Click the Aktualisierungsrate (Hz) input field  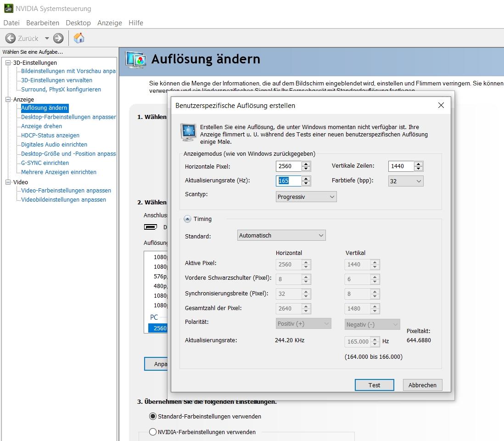(x=289, y=181)
